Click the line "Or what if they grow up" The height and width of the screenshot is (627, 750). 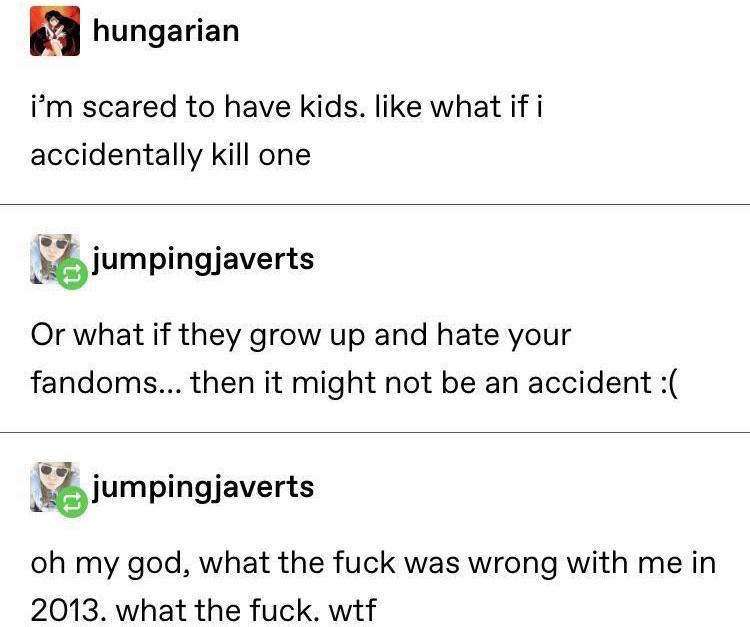coord(301,334)
